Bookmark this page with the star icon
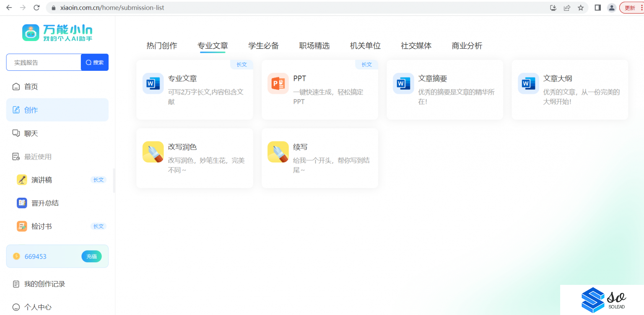Image resolution: width=644 pixels, height=315 pixels. [x=581, y=8]
